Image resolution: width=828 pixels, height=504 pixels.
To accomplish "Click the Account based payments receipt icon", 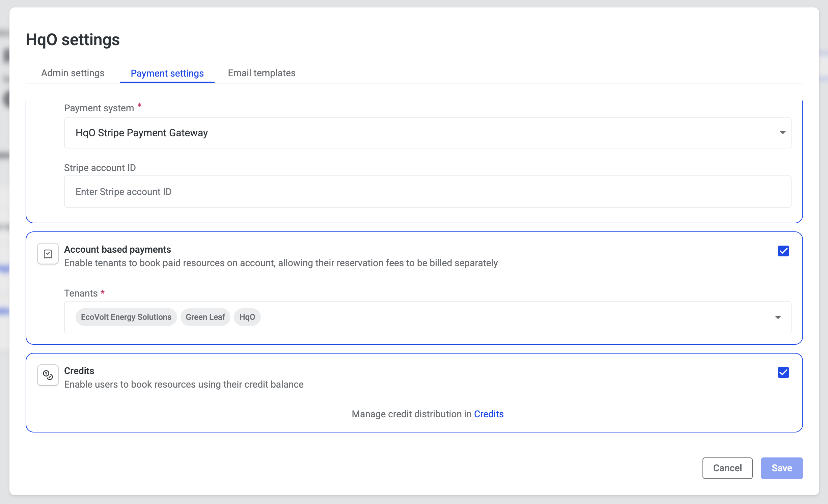I will coord(48,254).
